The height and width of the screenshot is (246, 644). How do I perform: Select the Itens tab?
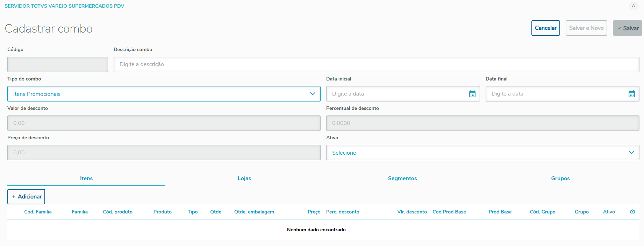click(x=86, y=178)
